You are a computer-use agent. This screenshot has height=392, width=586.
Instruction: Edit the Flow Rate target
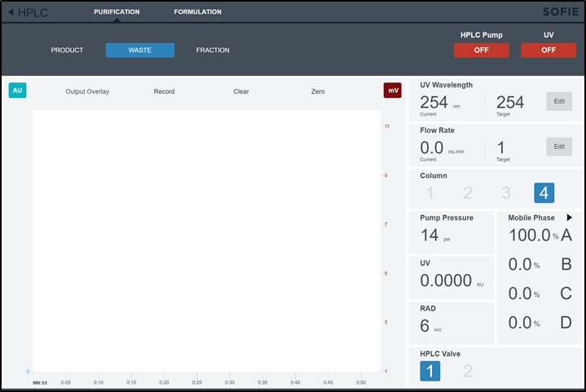pyautogui.click(x=558, y=147)
